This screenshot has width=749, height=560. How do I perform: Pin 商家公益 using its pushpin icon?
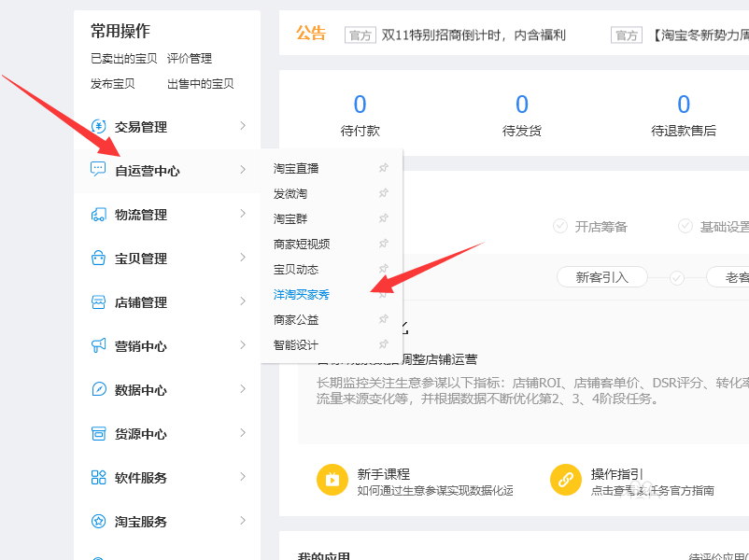384,319
